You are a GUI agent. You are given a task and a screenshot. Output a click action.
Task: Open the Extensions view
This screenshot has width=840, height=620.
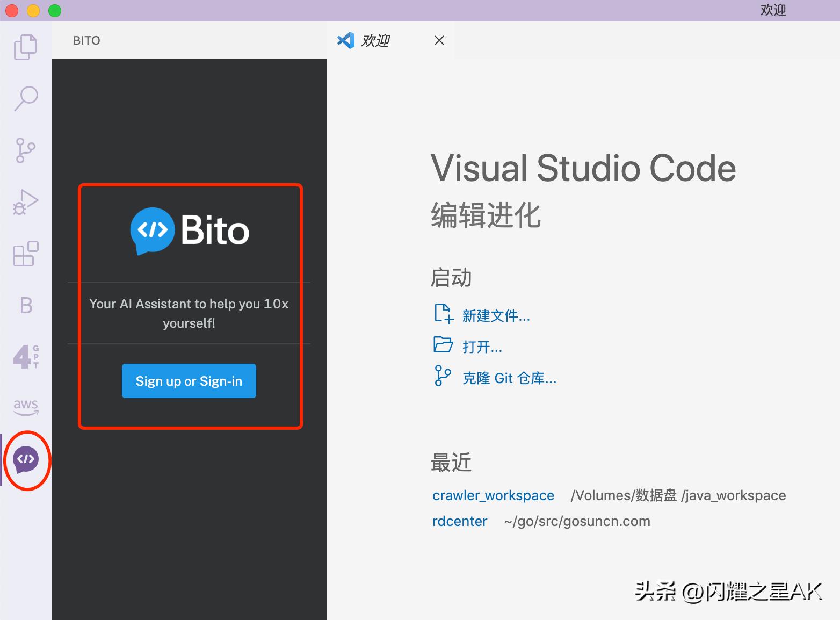(25, 254)
